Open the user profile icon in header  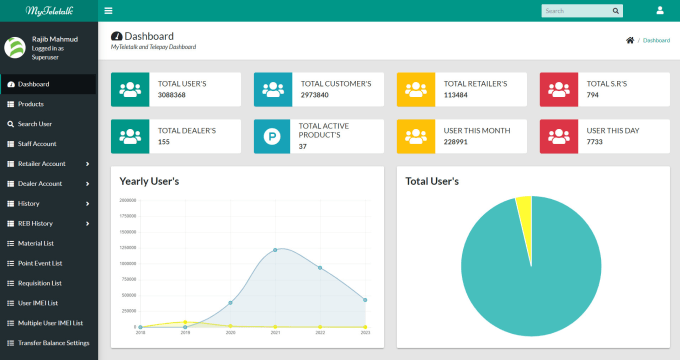click(x=660, y=10)
